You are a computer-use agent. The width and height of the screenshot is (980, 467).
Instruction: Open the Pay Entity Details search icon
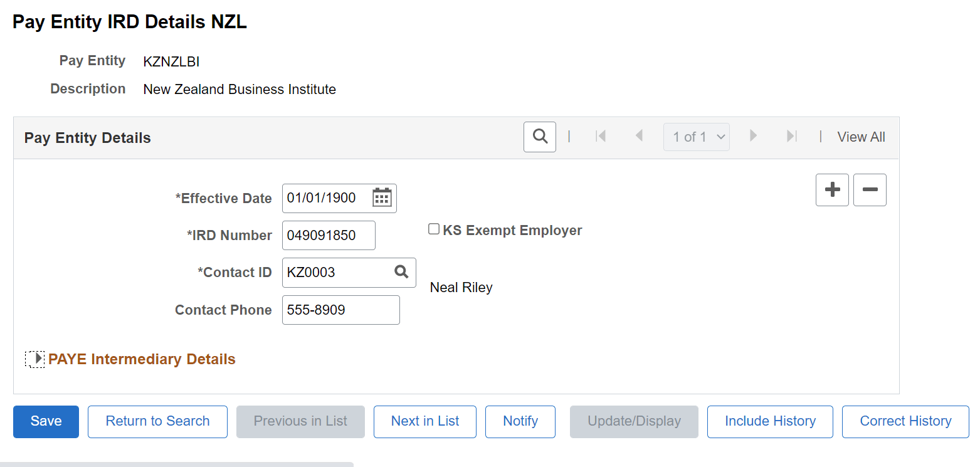pos(540,136)
